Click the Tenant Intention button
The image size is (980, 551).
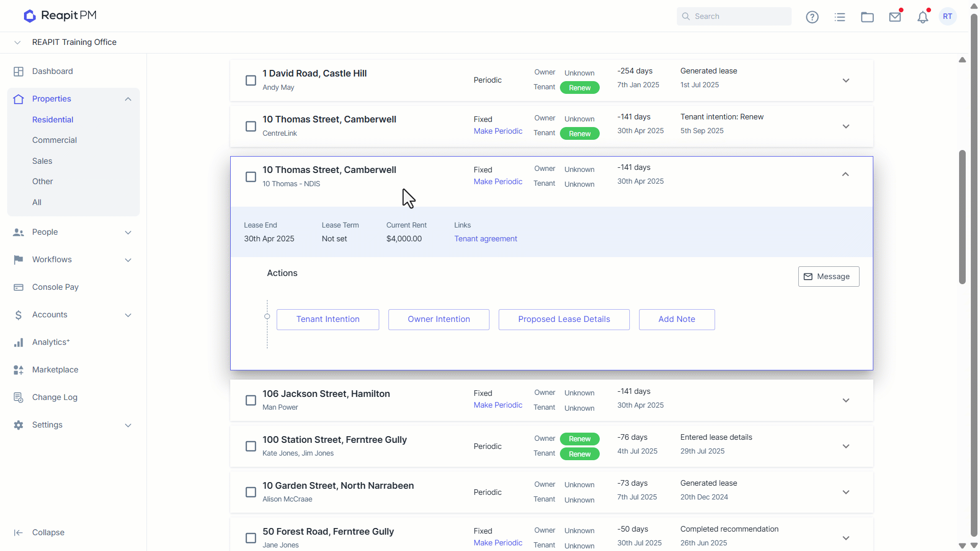[328, 319]
